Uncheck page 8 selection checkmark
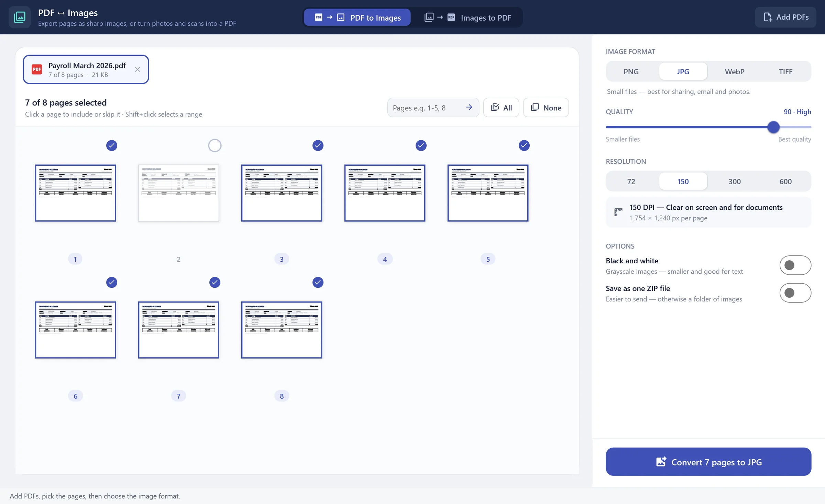The image size is (825, 504). click(x=318, y=282)
